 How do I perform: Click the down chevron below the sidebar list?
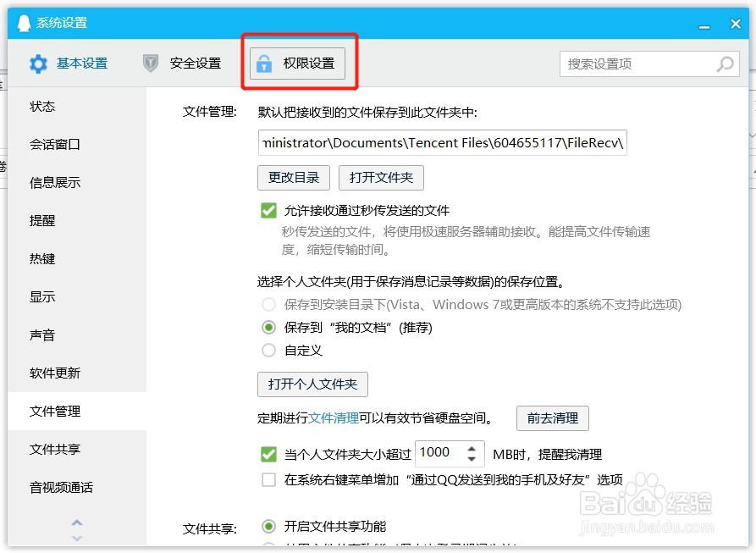click(77, 537)
